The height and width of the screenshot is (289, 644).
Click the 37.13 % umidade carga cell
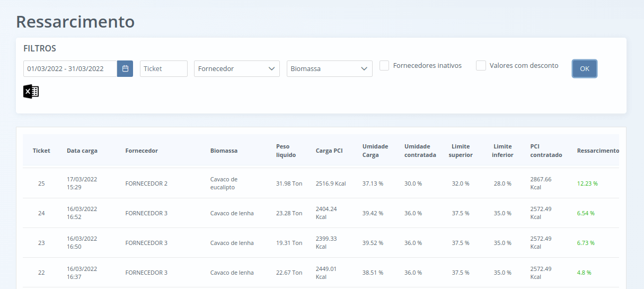pyautogui.click(x=373, y=183)
